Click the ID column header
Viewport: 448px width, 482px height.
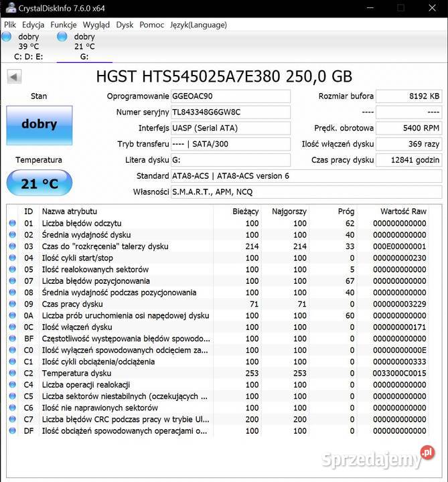point(28,212)
